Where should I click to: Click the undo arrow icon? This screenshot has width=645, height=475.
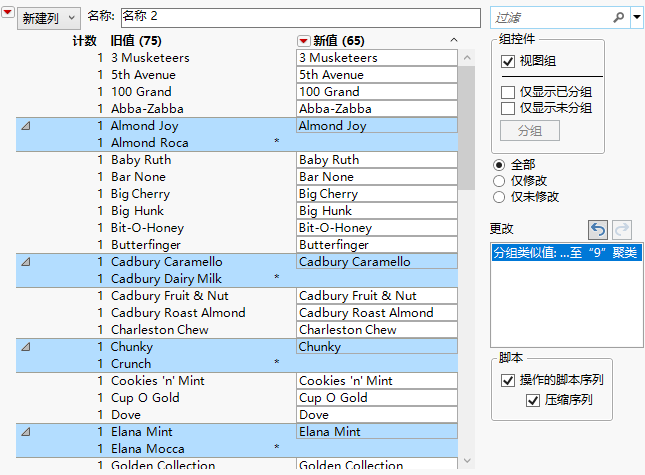[x=598, y=229]
